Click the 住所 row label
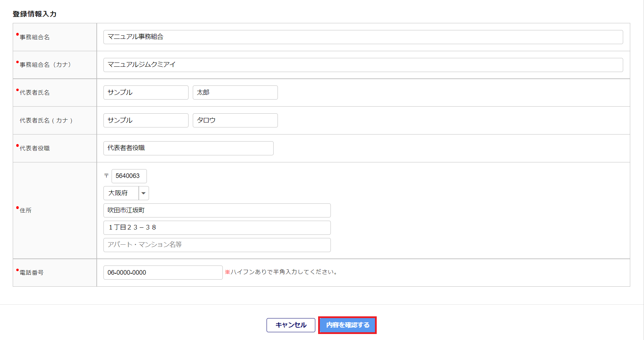 click(x=26, y=210)
